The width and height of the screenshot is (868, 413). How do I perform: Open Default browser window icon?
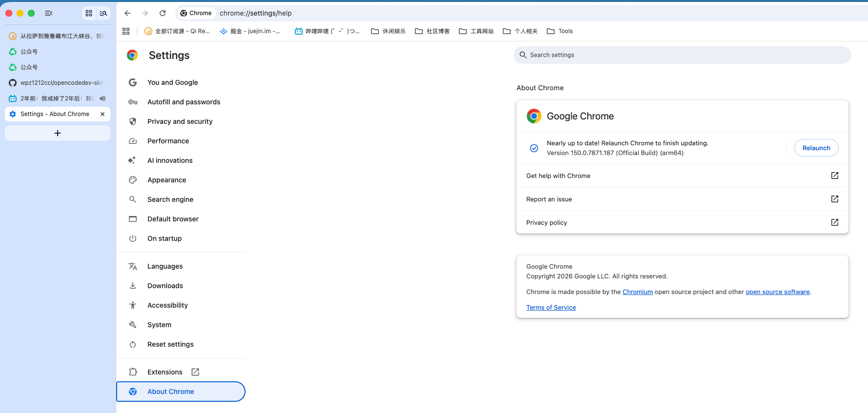[133, 219]
